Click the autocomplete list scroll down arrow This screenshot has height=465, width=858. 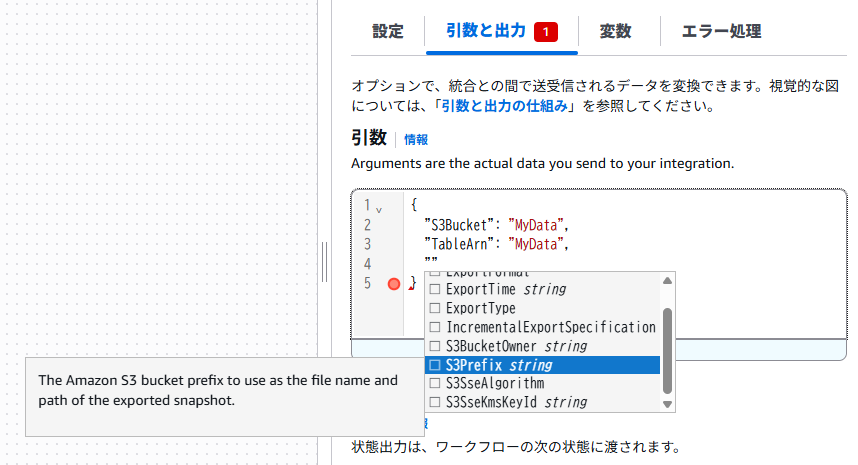pos(667,404)
